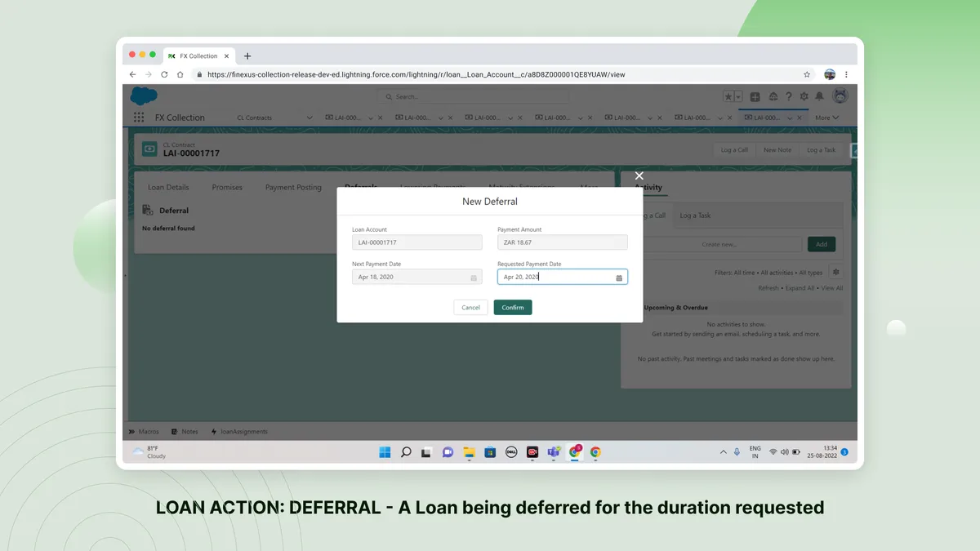Click the Salesforce global Search box
Screen dimensions: 980x551
click(x=473, y=96)
